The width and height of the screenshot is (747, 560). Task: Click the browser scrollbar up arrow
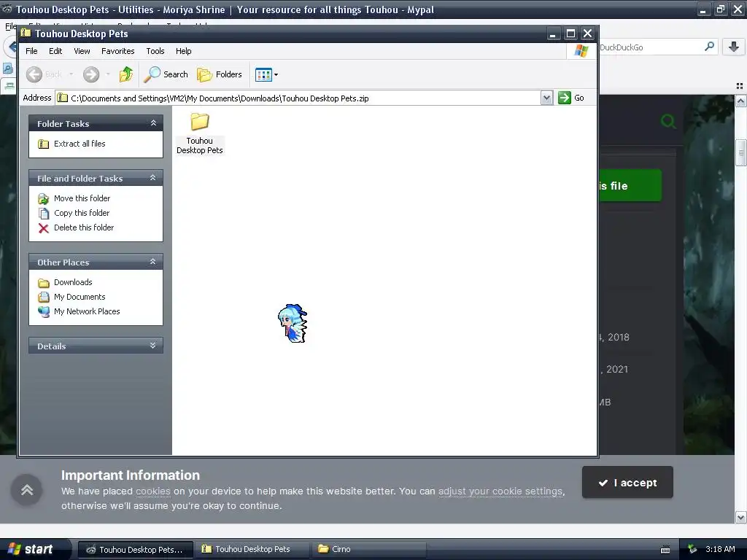pyautogui.click(x=741, y=101)
